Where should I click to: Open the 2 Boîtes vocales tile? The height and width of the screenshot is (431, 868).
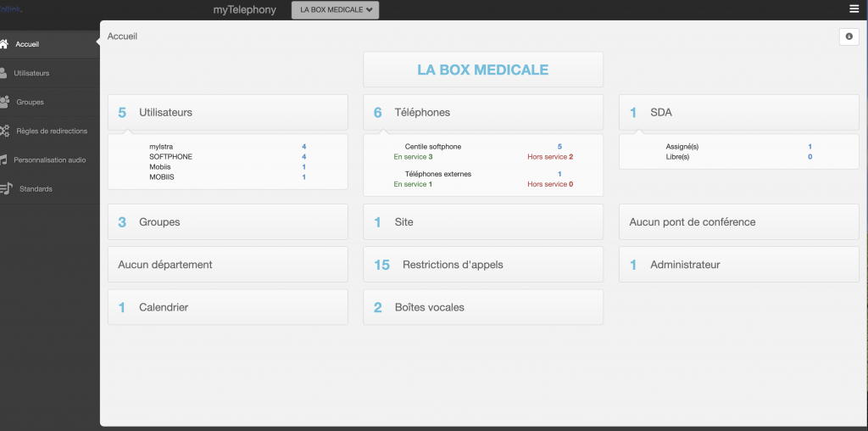(482, 307)
